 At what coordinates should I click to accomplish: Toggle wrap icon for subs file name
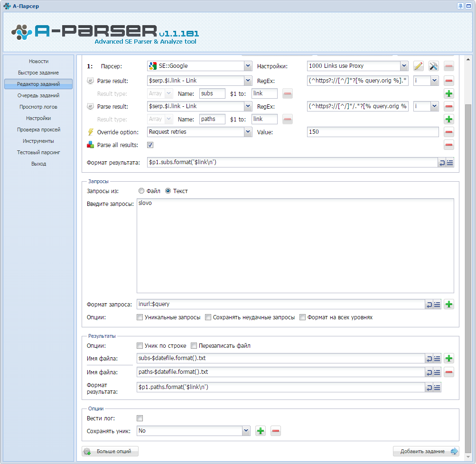click(429, 359)
